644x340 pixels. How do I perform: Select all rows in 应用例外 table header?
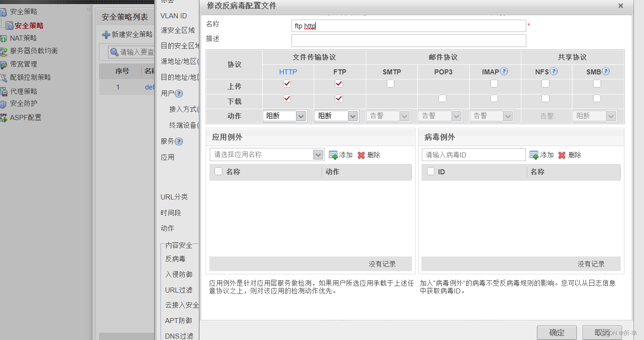point(218,171)
